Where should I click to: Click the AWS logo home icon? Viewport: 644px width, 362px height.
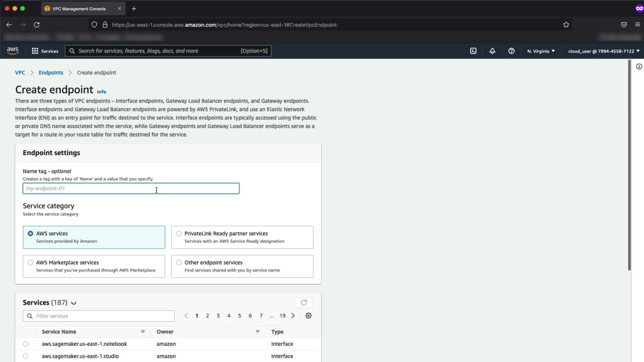point(13,51)
